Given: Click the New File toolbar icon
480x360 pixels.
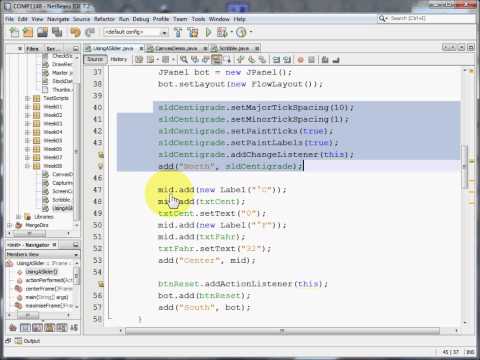Looking at the screenshot, I should (14, 32).
